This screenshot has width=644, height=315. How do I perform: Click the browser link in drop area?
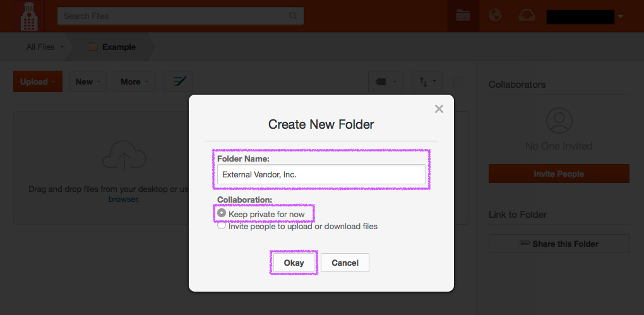pos(124,199)
